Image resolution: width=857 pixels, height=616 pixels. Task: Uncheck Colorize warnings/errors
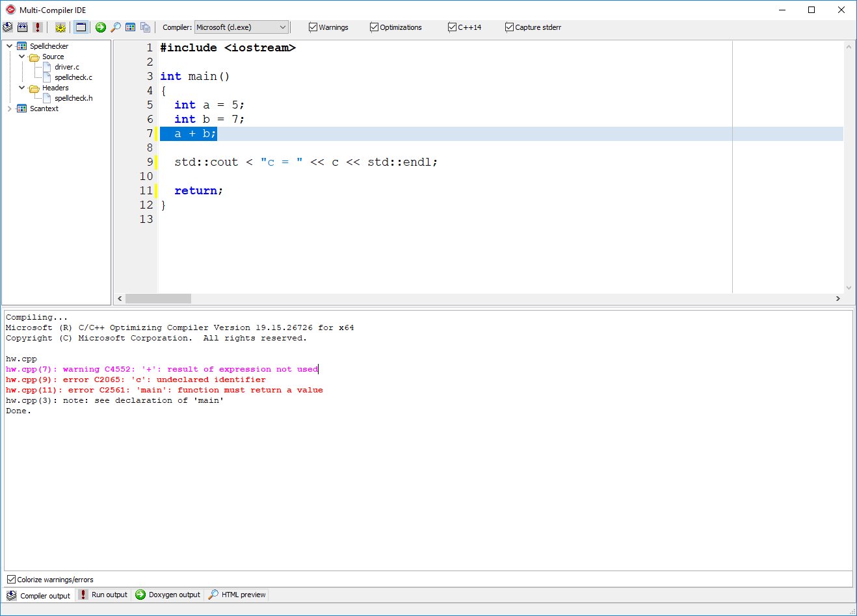11,580
